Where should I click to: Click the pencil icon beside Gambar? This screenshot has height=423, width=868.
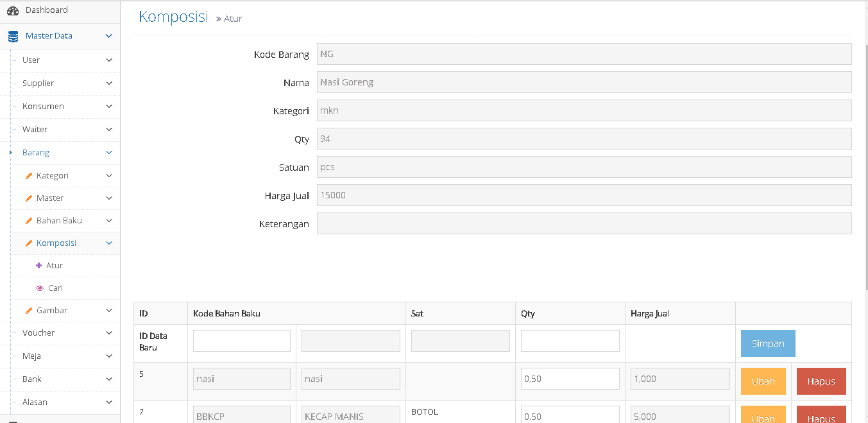pos(29,311)
